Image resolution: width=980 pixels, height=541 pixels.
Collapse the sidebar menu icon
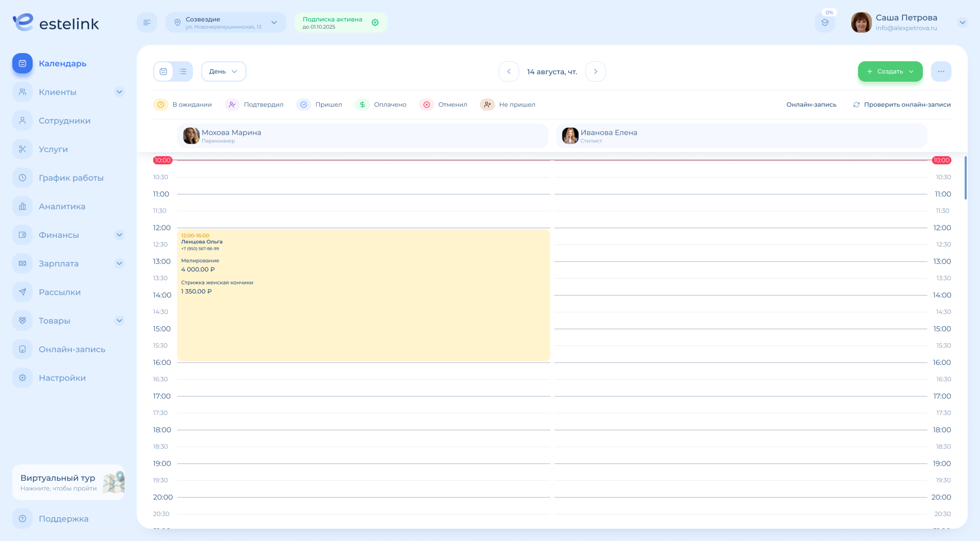147,22
